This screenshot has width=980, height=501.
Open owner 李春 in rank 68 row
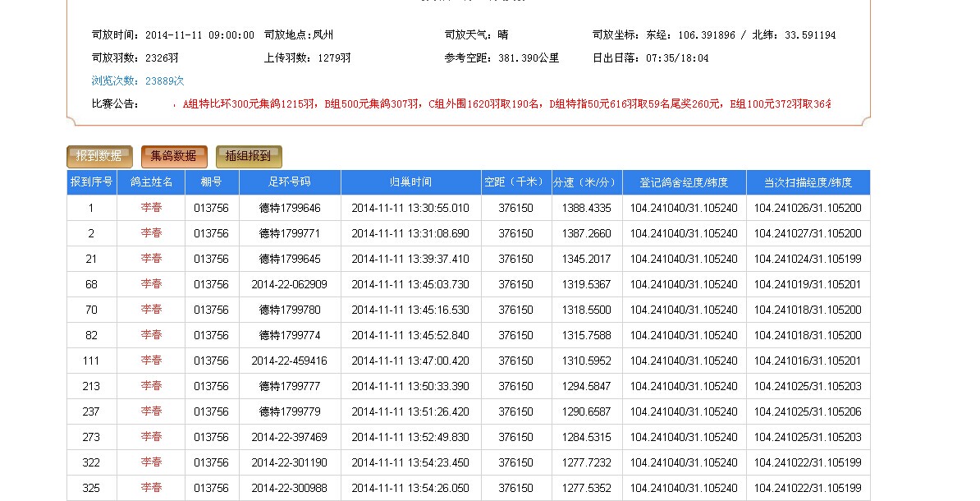click(x=151, y=284)
